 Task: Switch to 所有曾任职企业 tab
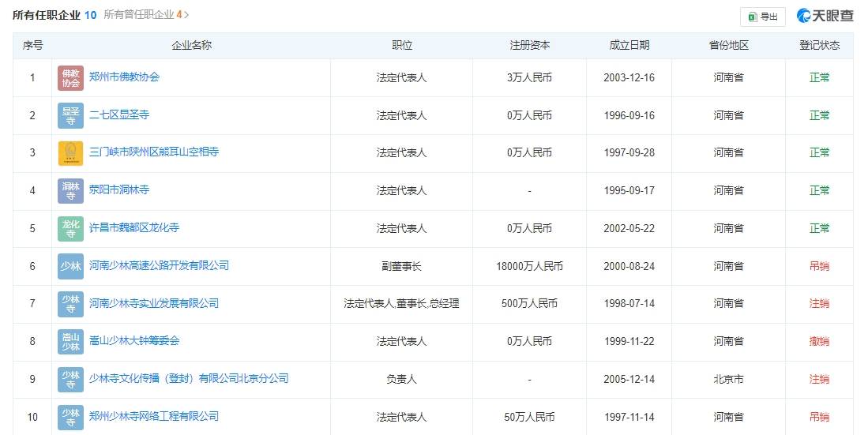(x=142, y=15)
